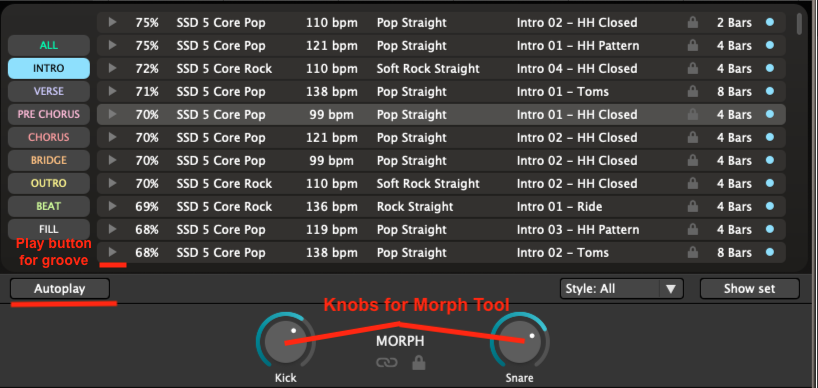818x388 pixels.
Task: Click lock icon on Intro 01 – Ride row
Action: point(693,206)
